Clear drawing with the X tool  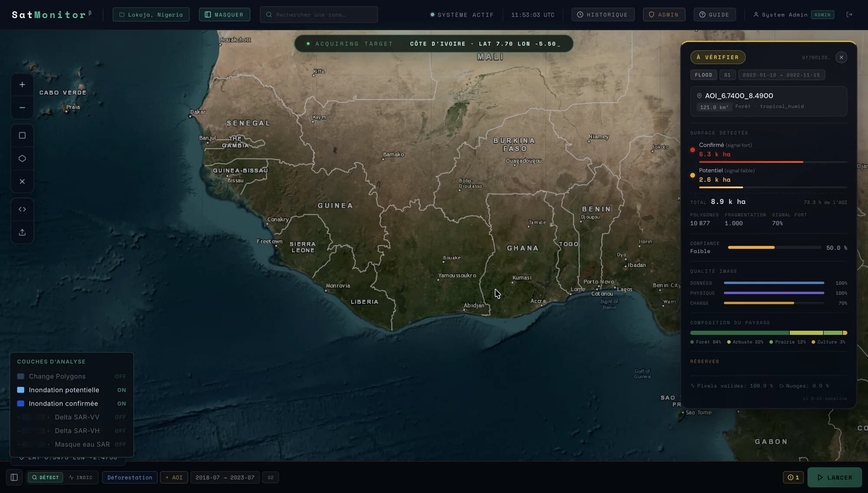click(x=22, y=182)
